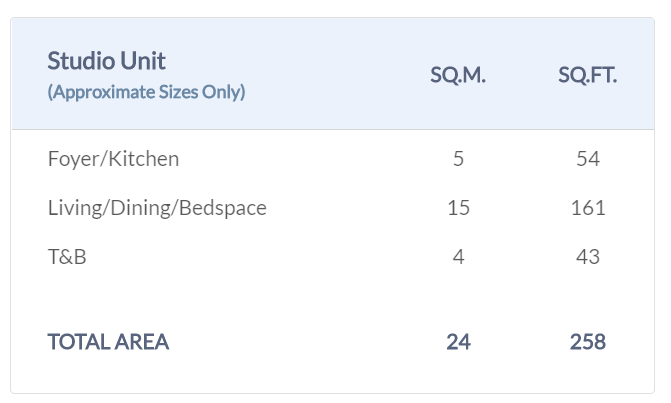Viewport: 671px width, 403px height.
Task: Click the Foyer/Kitchen square feet value 54
Action: (x=588, y=159)
